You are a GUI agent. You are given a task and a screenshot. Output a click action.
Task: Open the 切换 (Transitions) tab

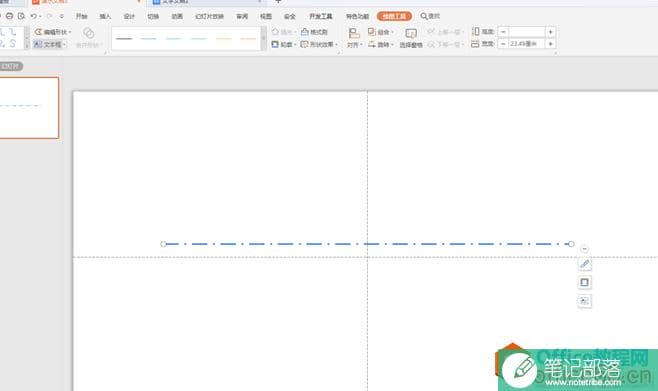(x=153, y=16)
